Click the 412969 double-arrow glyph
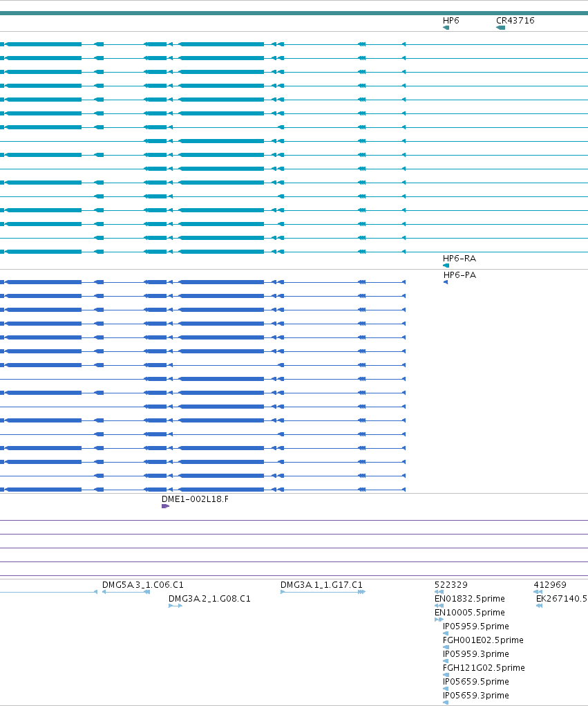Screen dimensions: 588x706 click(538, 592)
